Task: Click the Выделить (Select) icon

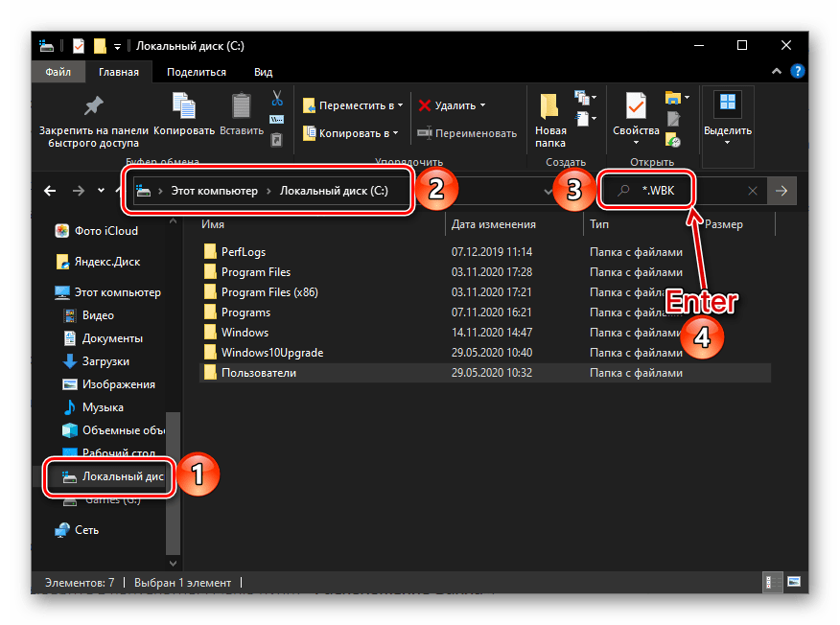Action: tap(728, 104)
